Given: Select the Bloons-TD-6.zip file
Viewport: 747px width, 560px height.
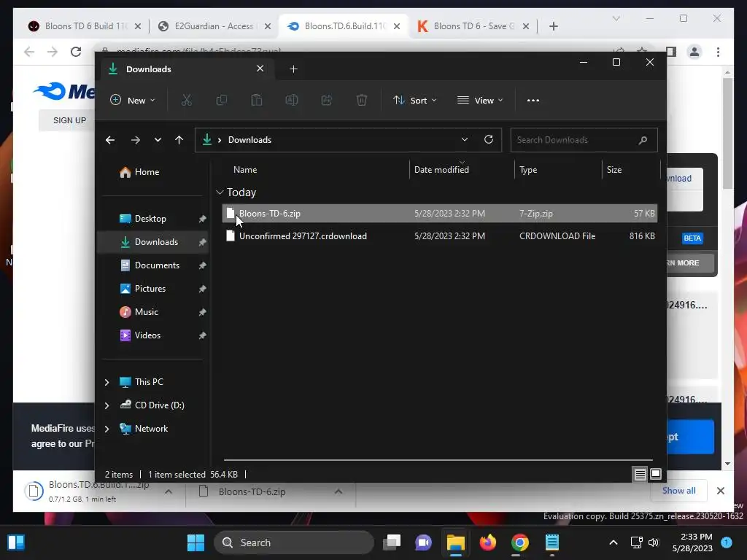Looking at the screenshot, I should (439, 214).
